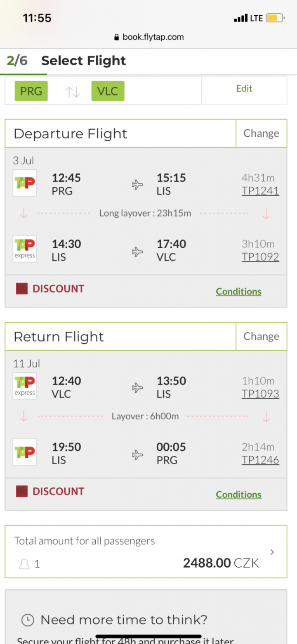Viewport: 297px width, 644px height.
Task: Open Conditions for departure flight
Action: [x=238, y=292]
